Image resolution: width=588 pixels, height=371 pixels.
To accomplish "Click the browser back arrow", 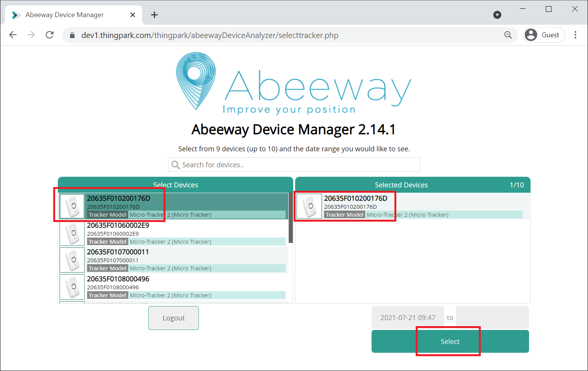I will point(13,35).
